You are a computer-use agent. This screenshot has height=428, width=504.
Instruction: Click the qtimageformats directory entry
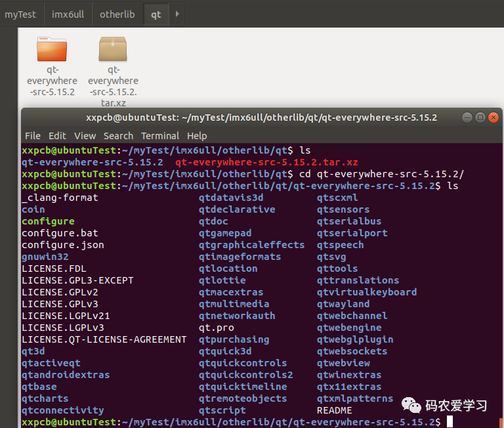(x=240, y=257)
